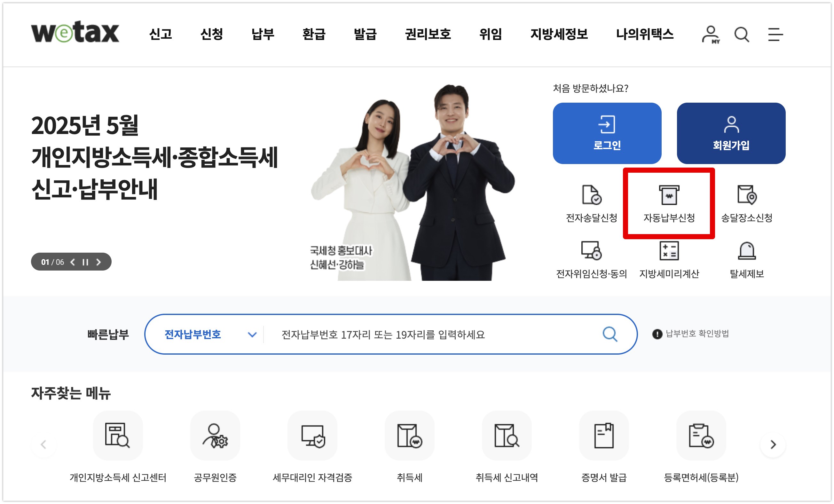Pause the banner slideshow

85,262
